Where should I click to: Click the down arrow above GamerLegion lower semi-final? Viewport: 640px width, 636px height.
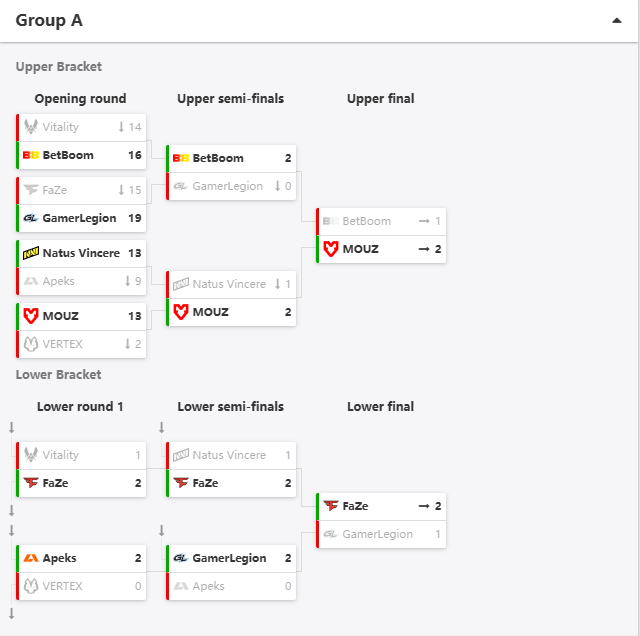tap(162, 531)
